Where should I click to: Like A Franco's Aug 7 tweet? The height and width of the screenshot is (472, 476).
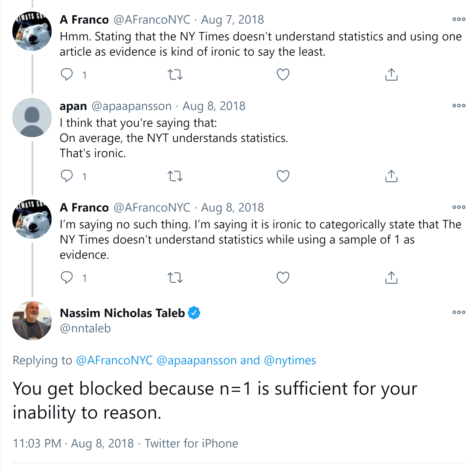point(283,74)
